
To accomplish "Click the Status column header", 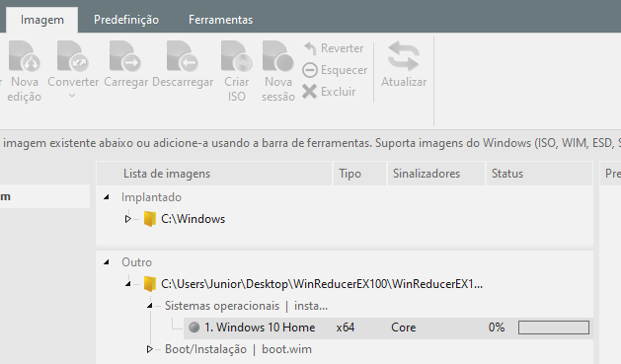I will (539, 174).
